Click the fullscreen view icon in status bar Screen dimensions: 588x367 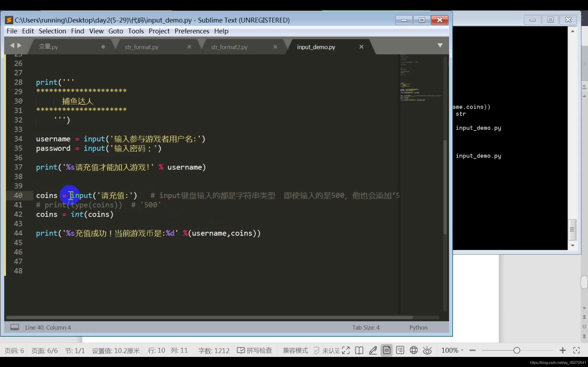pyautogui.click(x=346, y=350)
